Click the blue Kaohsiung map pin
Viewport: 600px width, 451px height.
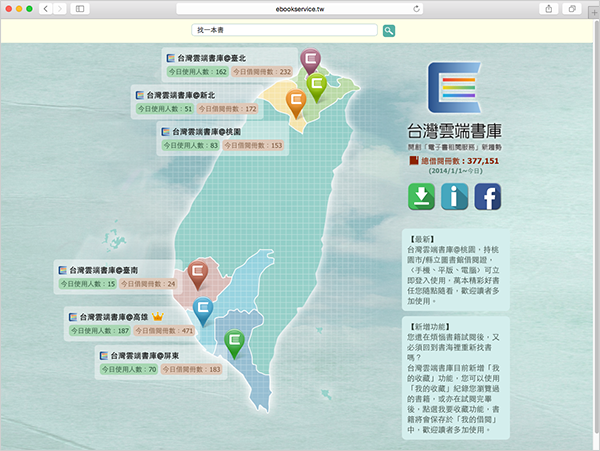[203, 311]
